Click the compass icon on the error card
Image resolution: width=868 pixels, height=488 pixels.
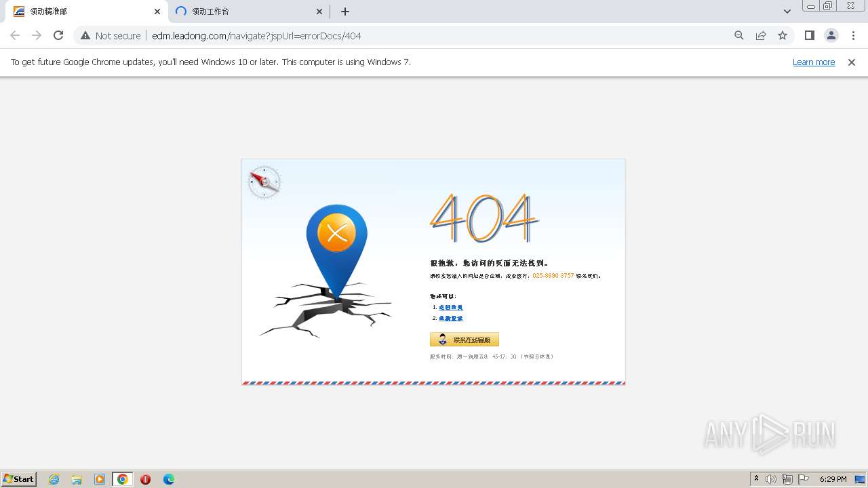pyautogui.click(x=264, y=182)
